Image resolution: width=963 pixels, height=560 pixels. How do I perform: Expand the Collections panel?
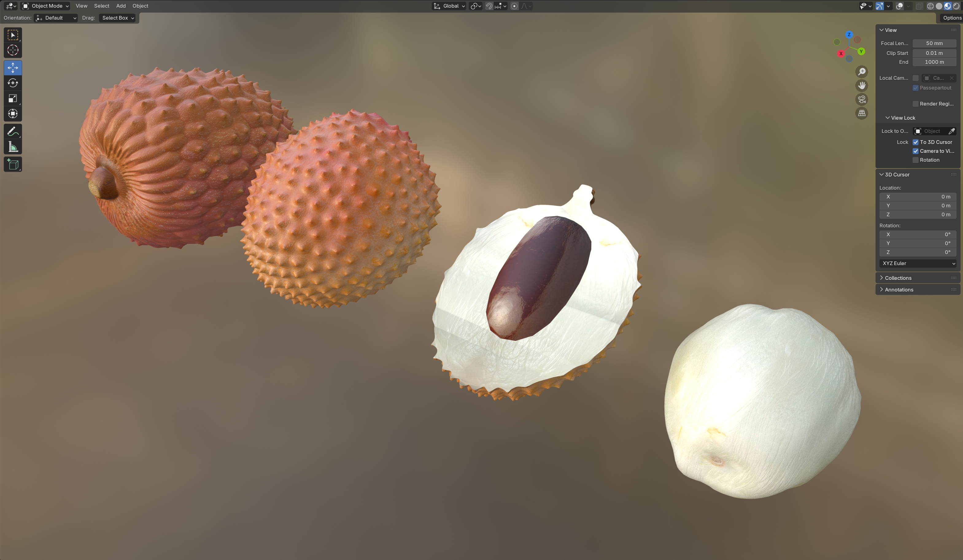pyautogui.click(x=898, y=278)
